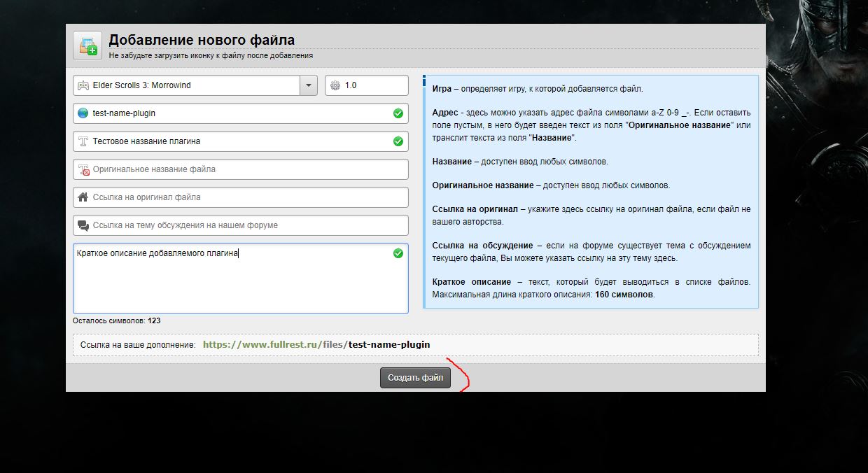Open the Elder Scrolls 3: Morrowind combo box
868x473 pixels.
pyautogui.click(x=189, y=85)
